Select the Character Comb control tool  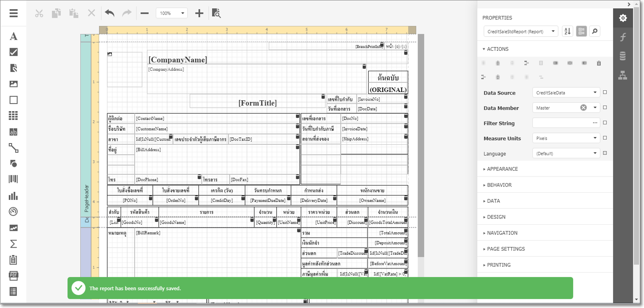tap(13, 132)
